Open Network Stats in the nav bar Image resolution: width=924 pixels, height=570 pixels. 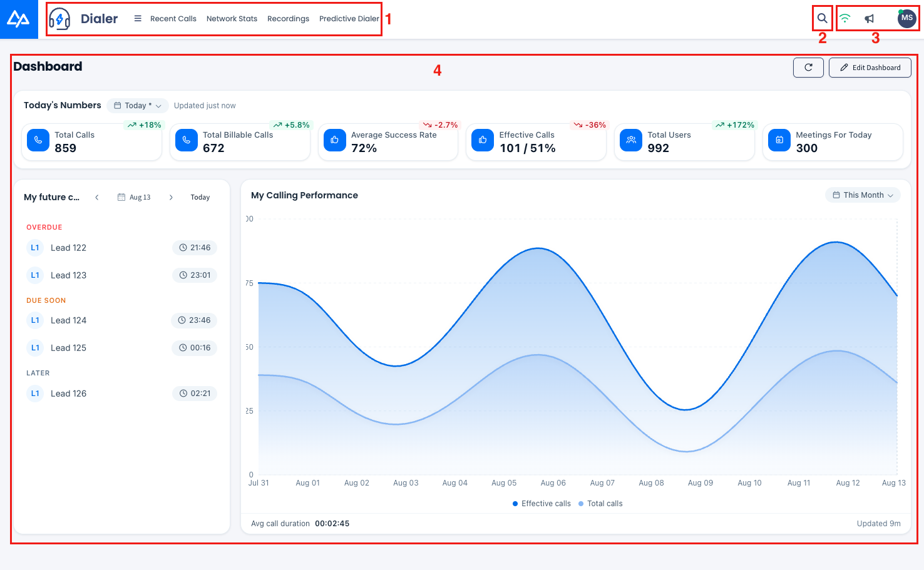(232, 19)
